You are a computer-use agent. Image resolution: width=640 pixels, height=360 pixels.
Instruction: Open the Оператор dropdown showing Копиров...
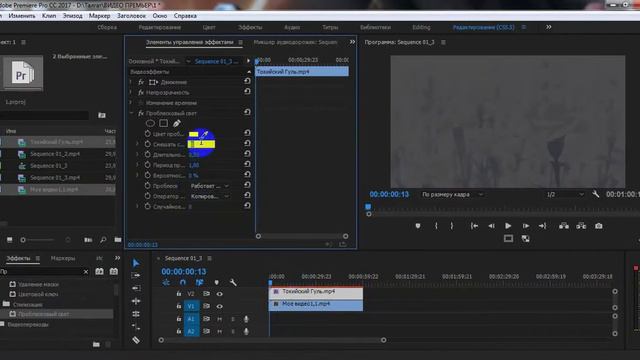point(210,196)
